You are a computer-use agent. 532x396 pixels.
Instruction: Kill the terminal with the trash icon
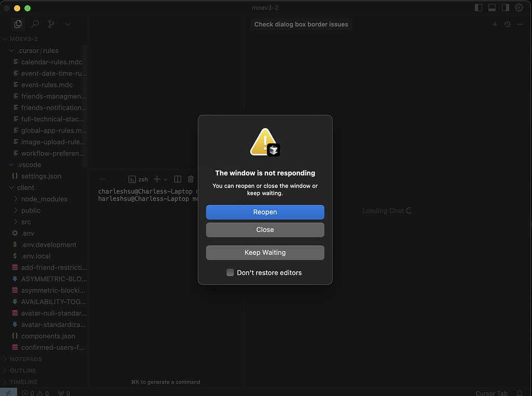tap(190, 179)
